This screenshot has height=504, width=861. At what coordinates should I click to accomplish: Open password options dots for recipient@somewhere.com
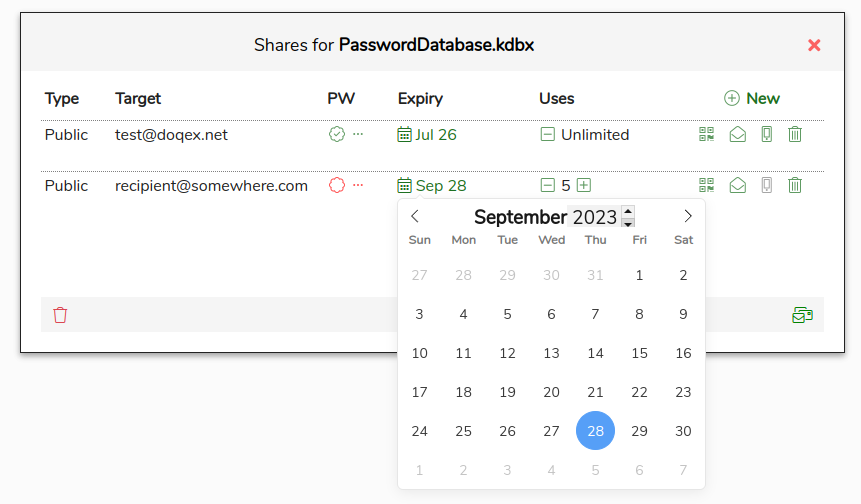coord(358,185)
